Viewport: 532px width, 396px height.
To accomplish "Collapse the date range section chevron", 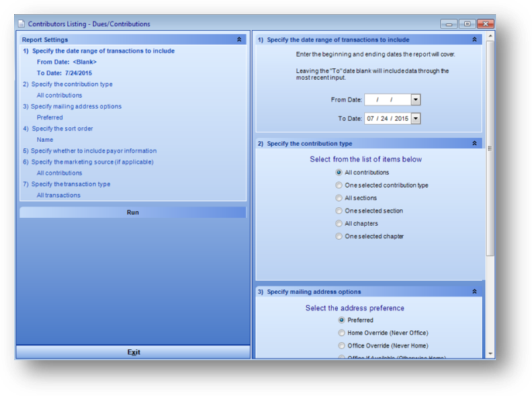I will coord(474,40).
